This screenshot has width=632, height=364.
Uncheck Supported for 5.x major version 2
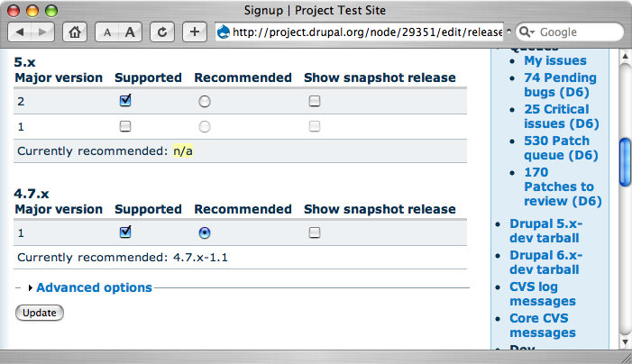[x=125, y=101]
